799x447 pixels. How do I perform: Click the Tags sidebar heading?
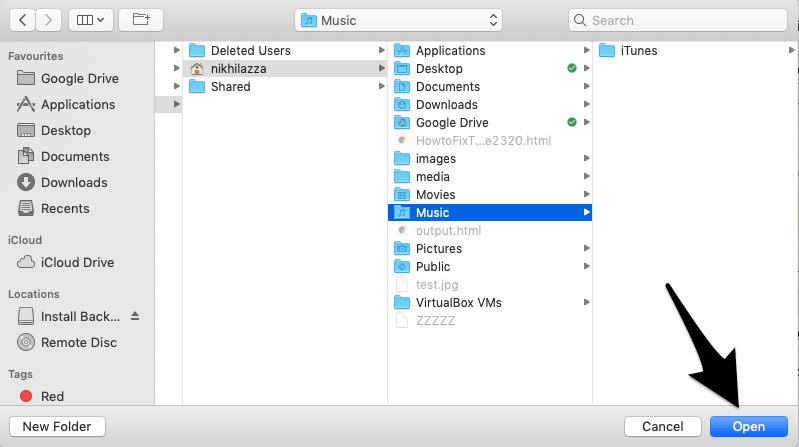tap(20, 374)
